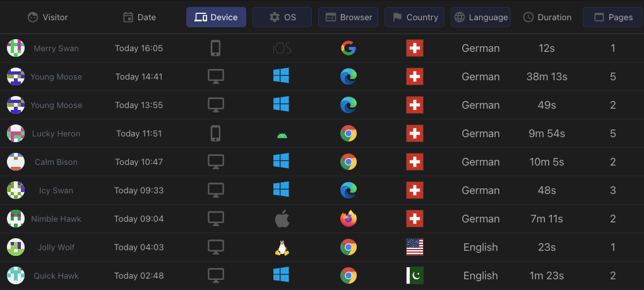This screenshot has height=290, width=644.
Task: Click the phone icon in Lucky Heron's row
Action: click(x=216, y=133)
